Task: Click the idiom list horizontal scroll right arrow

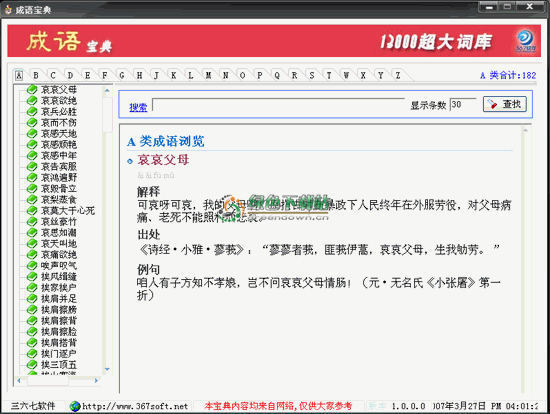Action: click(x=96, y=381)
